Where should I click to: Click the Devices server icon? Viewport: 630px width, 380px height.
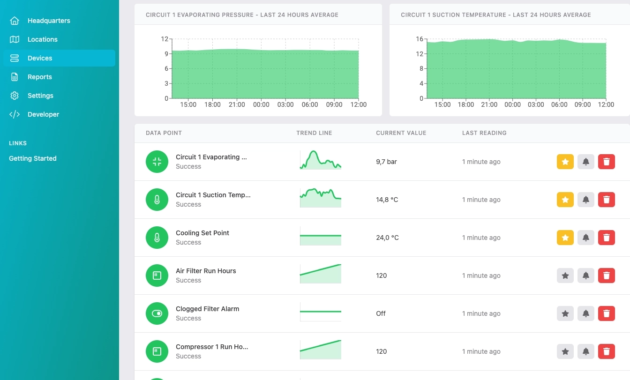[14, 58]
